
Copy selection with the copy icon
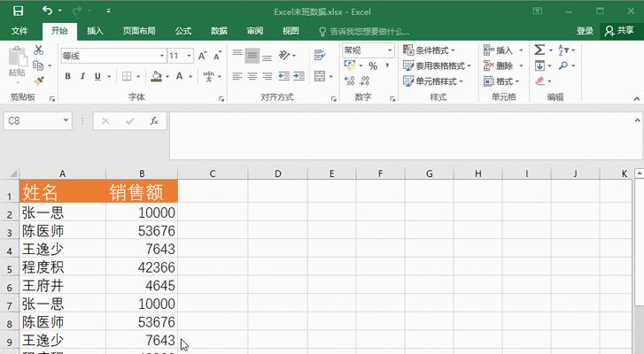point(38,65)
